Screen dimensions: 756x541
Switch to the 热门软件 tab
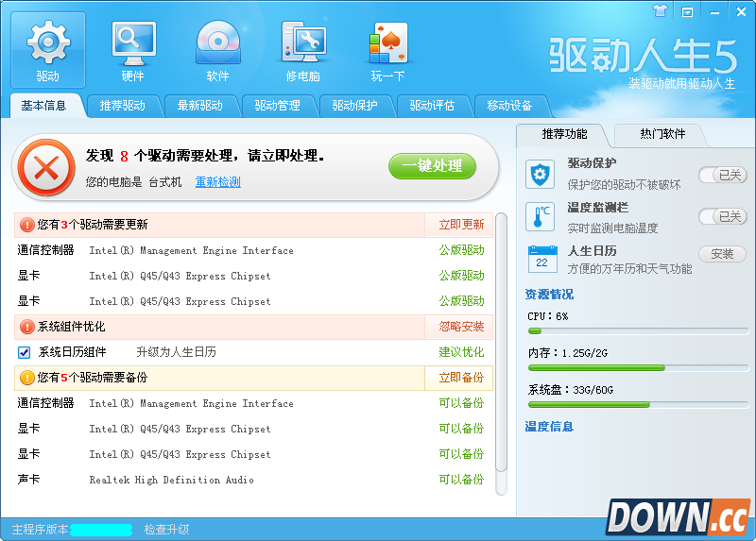point(661,134)
